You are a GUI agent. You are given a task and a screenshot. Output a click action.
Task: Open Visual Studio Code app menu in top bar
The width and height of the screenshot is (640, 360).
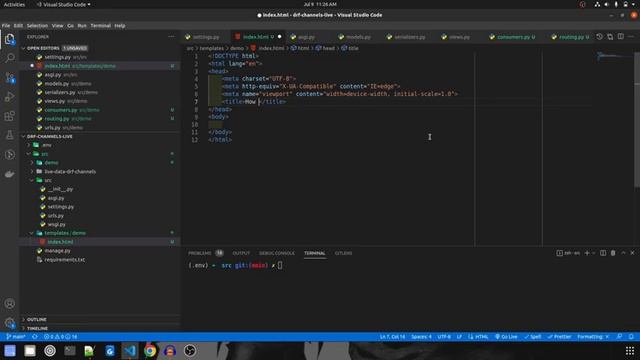tap(64, 4)
